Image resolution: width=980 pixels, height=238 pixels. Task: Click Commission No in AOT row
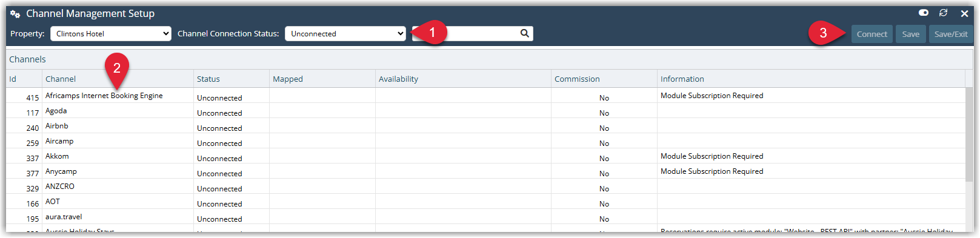coord(604,203)
